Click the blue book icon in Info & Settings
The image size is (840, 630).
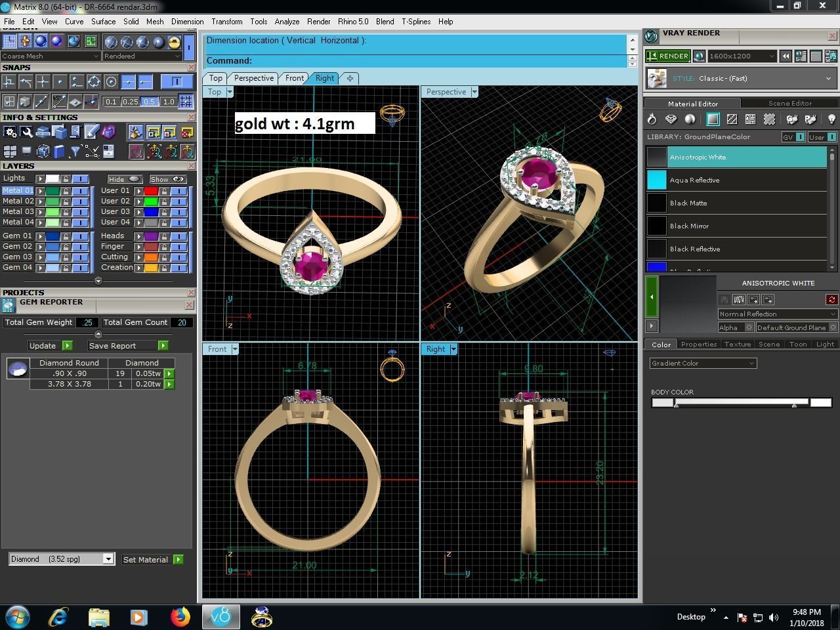pos(60,152)
